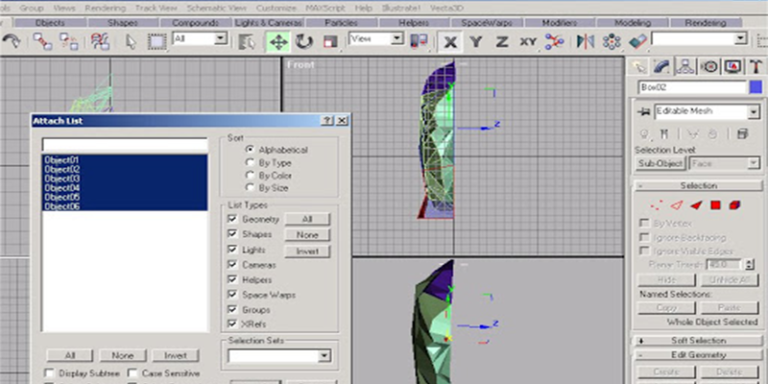Choose the rectangular selection region tool
This screenshot has height=384, width=768.
(157, 42)
